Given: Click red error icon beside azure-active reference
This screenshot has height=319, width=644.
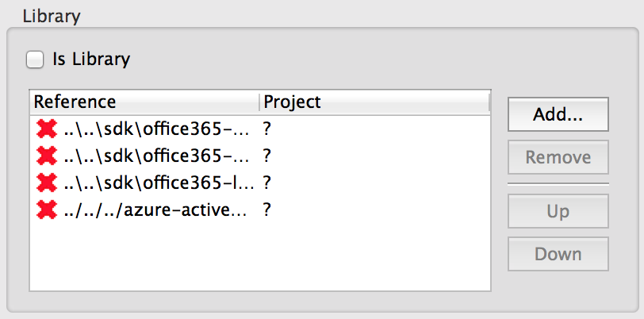Looking at the screenshot, I should 47,209.
